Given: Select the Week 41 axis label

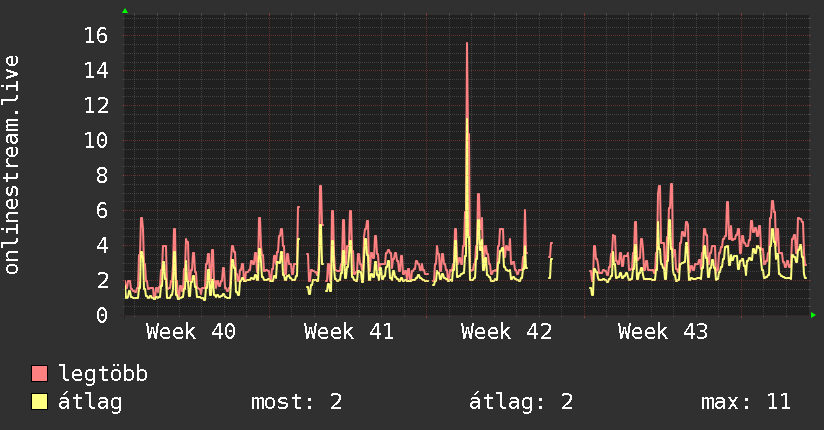Looking at the screenshot, I should coord(348,332).
